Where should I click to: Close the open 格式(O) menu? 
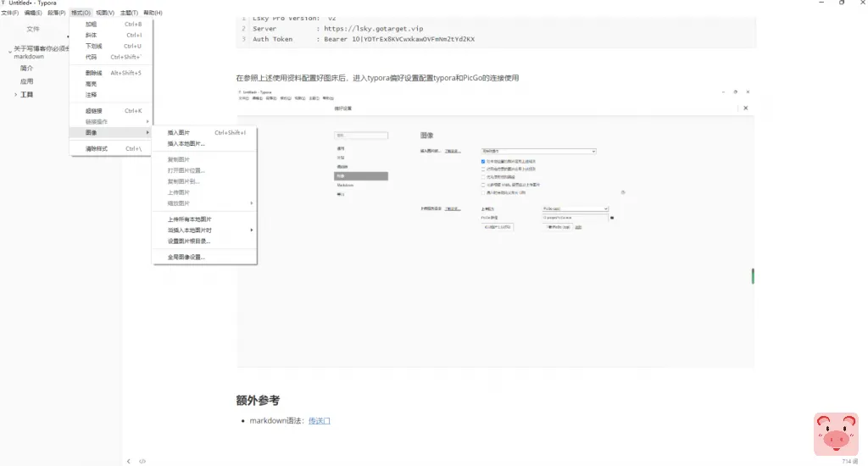pos(81,13)
